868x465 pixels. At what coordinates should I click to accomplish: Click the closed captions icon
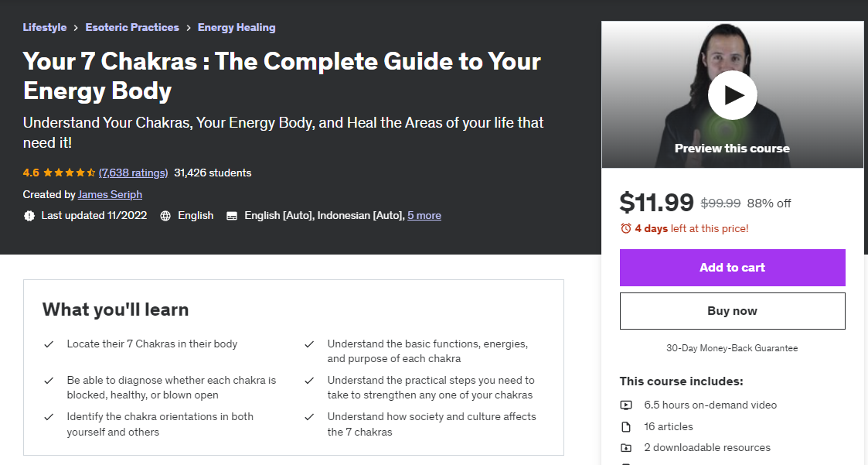click(x=232, y=216)
